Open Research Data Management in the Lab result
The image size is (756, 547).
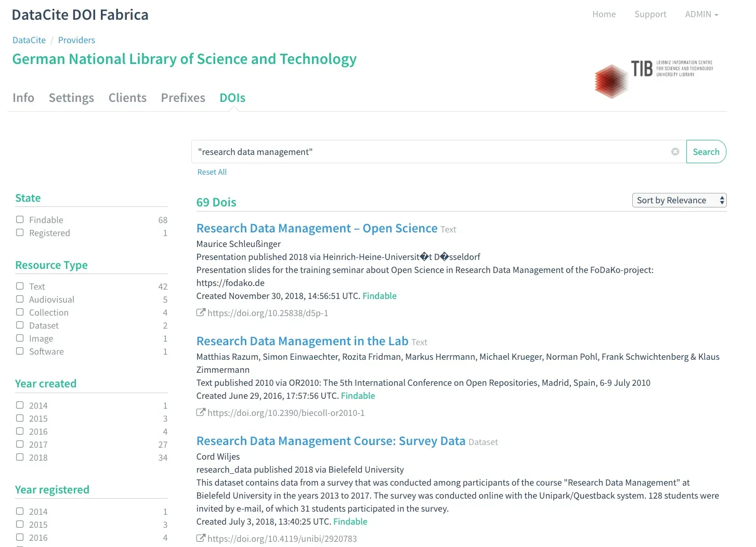(302, 341)
